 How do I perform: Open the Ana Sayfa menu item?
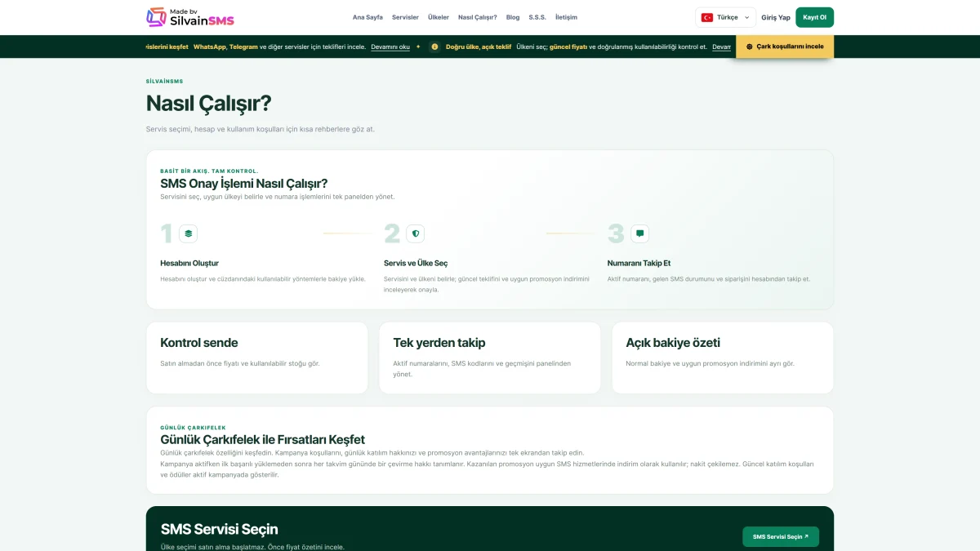click(367, 17)
